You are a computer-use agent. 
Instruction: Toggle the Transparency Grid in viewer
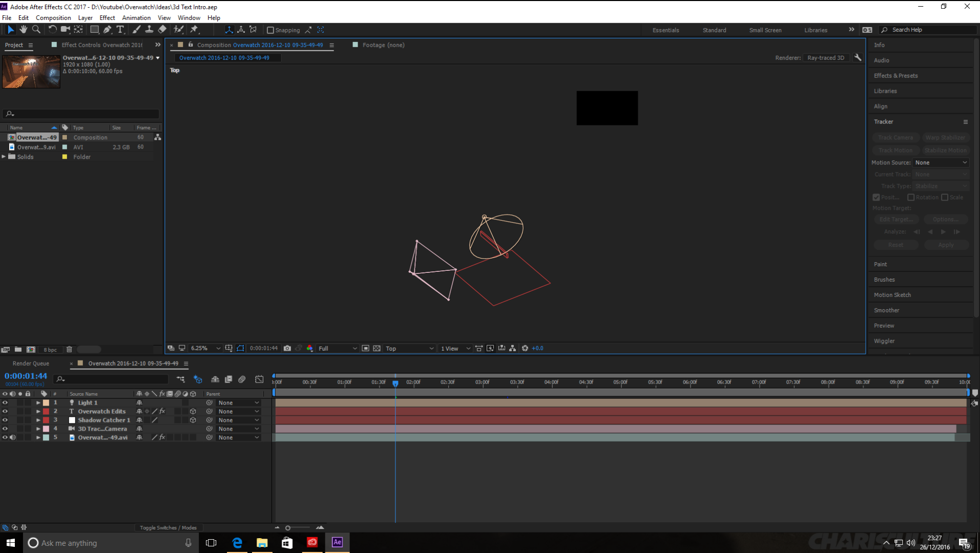(x=377, y=348)
